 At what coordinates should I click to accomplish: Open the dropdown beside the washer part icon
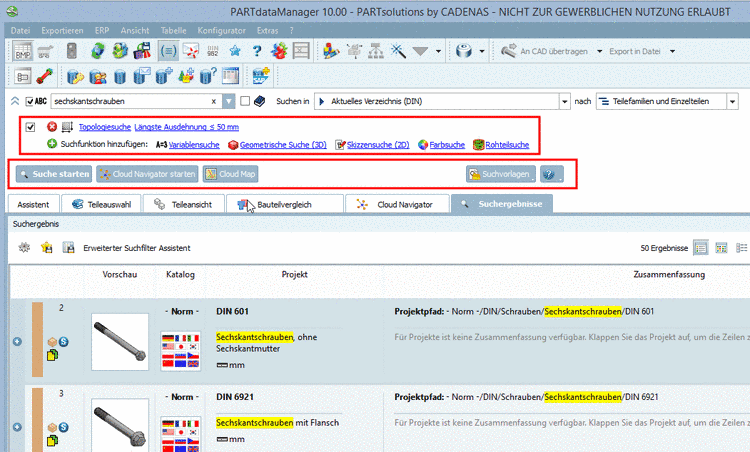(482, 51)
